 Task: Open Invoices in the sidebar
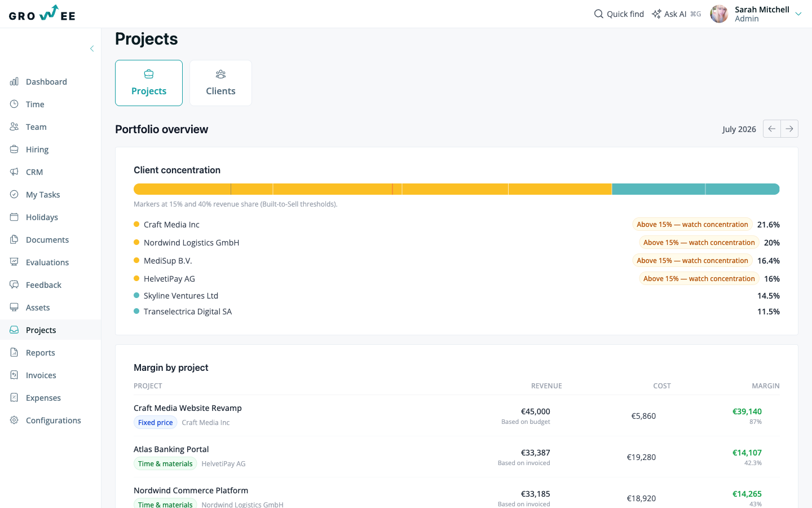(51, 375)
